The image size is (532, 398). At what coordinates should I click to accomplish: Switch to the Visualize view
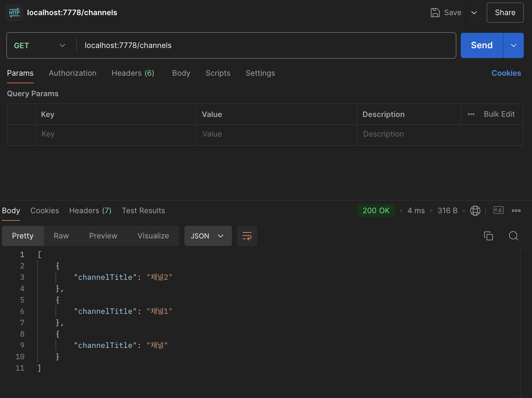153,236
